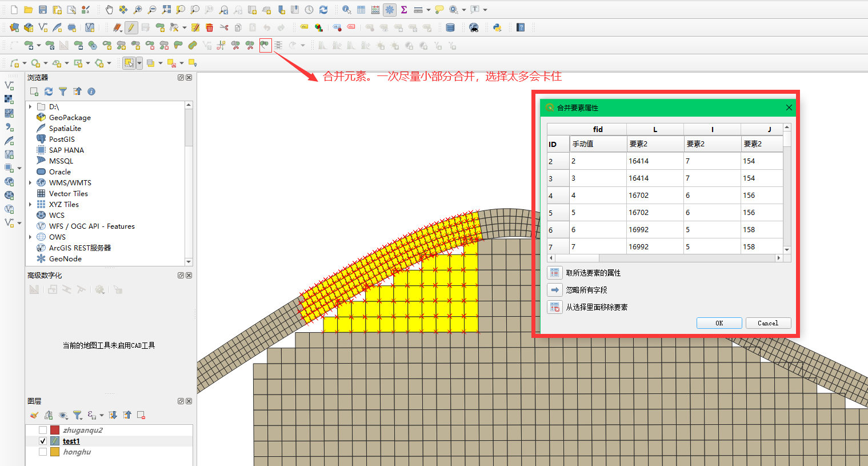Select the Pan Map hand tool
Screen dimensions: 868x466
click(109, 10)
